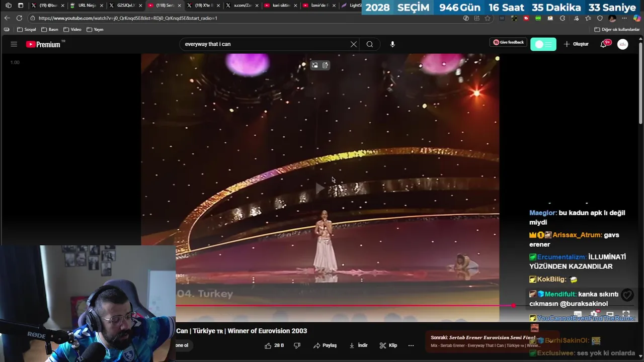The height and width of the screenshot is (362, 644).
Task: Click the browser back arrow
Action: coord(7,18)
